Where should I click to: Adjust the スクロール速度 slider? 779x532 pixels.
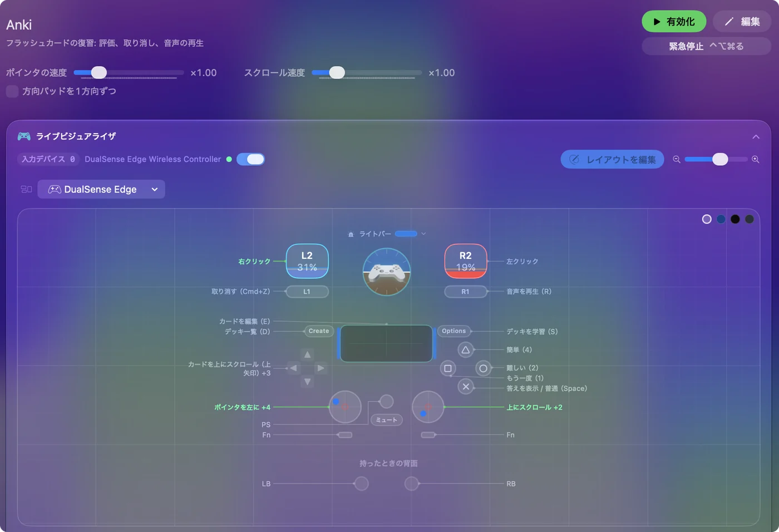point(367,72)
